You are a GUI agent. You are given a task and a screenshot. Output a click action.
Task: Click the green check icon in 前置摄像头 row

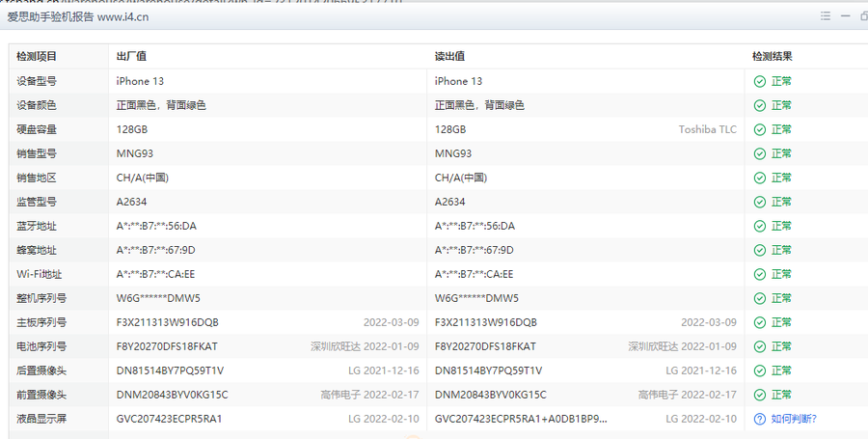click(760, 395)
